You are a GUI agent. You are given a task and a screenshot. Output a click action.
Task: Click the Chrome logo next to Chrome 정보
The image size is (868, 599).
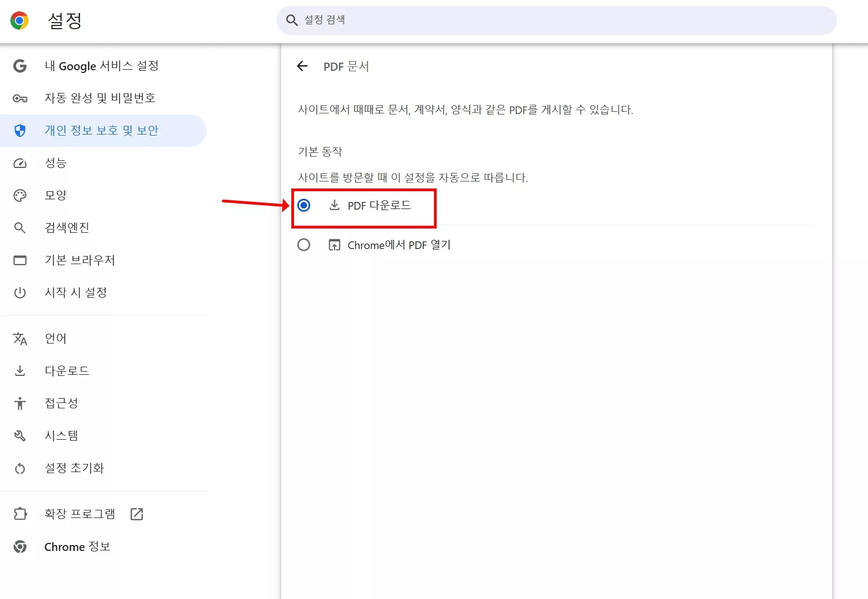[x=20, y=547]
